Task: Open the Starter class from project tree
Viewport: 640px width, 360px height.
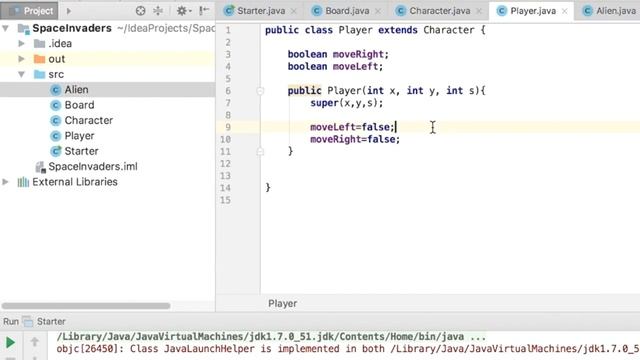Action: coord(81,151)
